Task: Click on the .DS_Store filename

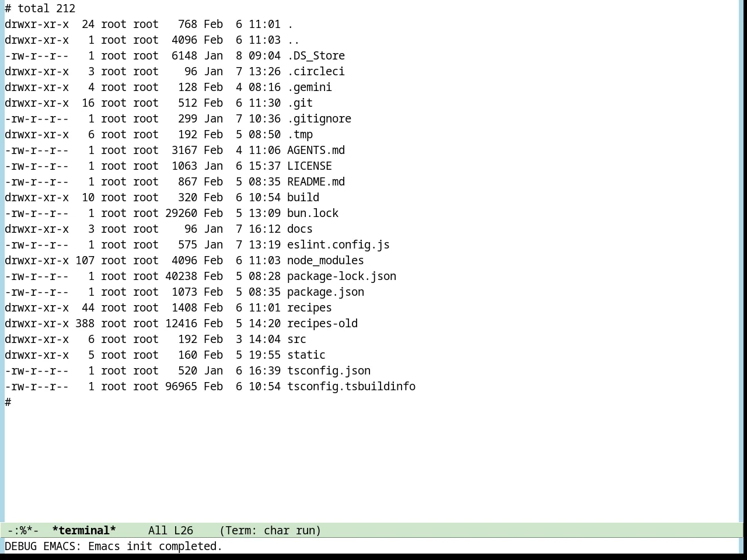Action: click(x=316, y=55)
